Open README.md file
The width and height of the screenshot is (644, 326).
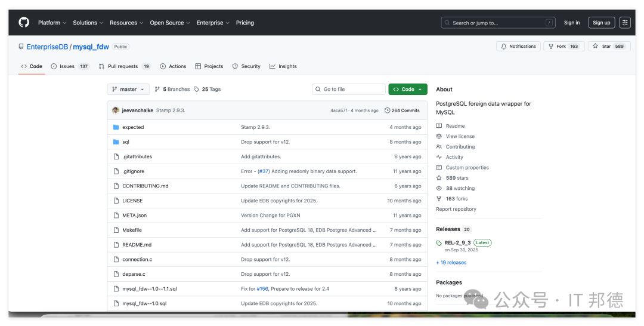coord(137,245)
